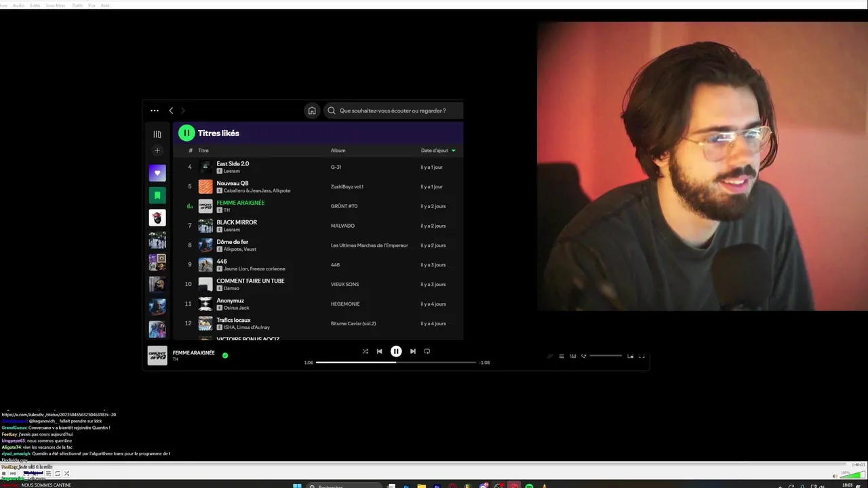The height and width of the screenshot is (488, 868).
Task: Open the Date d'ajout sort dropdown
Action: (438, 150)
